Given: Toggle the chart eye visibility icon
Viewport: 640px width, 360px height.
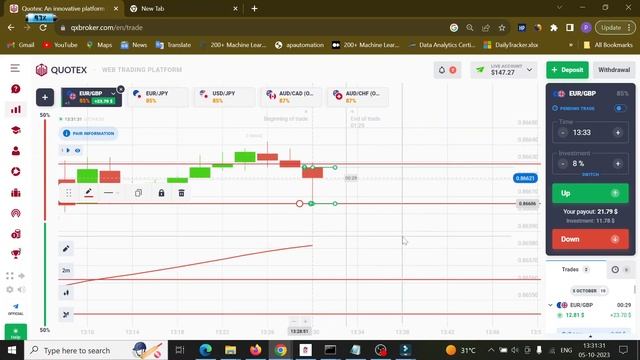Looking at the screenshot, I should [78, 151].
